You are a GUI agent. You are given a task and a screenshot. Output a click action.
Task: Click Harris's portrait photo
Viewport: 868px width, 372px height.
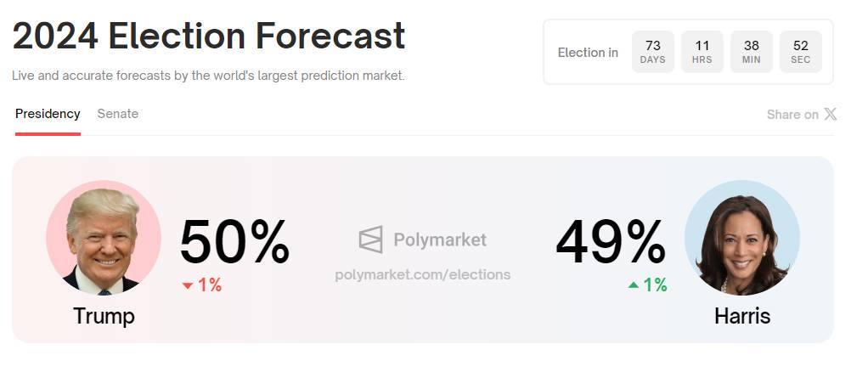741,238
